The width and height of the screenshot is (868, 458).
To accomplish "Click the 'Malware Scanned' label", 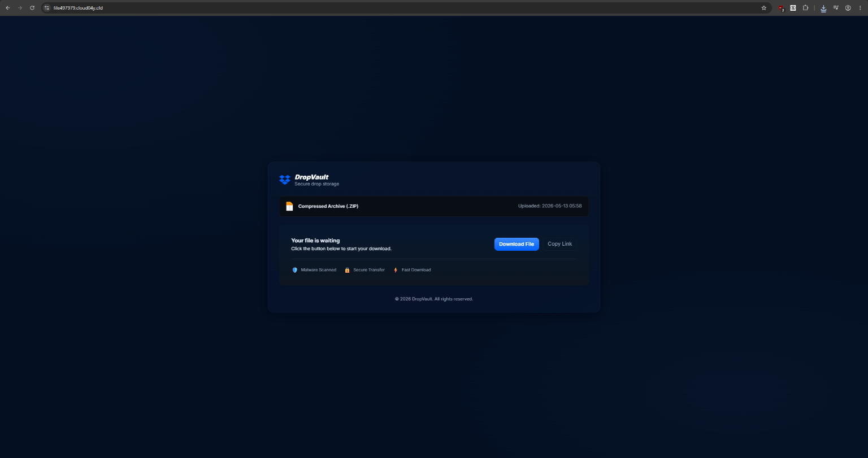I will [x=318, y=270].
